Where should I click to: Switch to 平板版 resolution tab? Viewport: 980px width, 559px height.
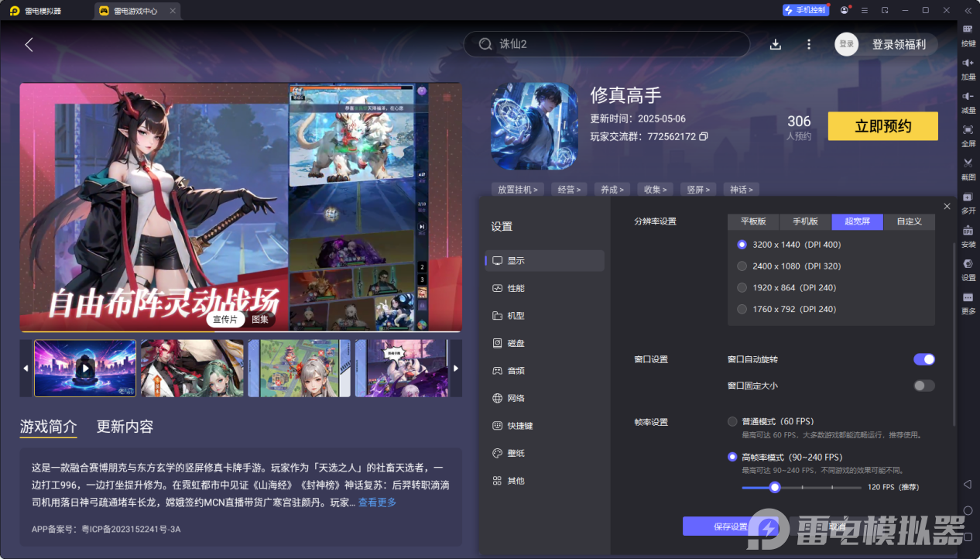[753, 221]
